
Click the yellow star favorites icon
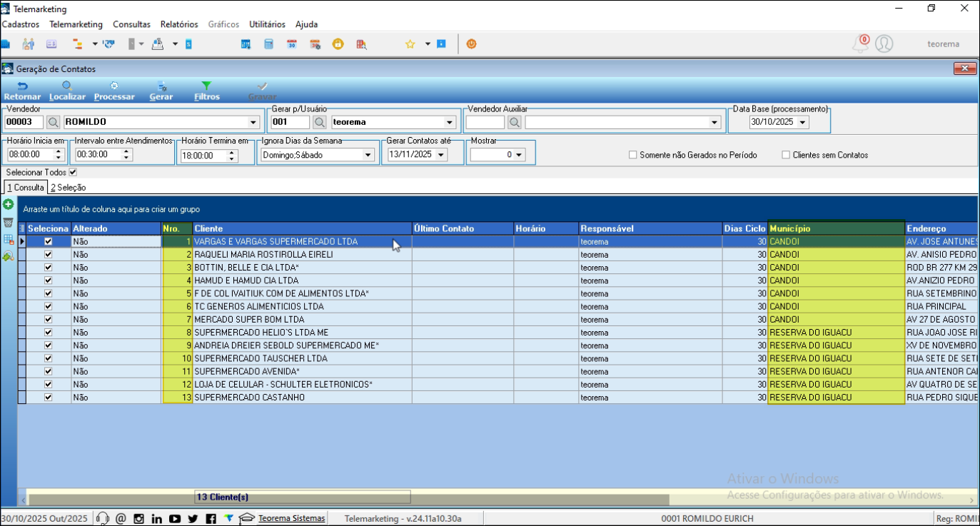point(410,44)
